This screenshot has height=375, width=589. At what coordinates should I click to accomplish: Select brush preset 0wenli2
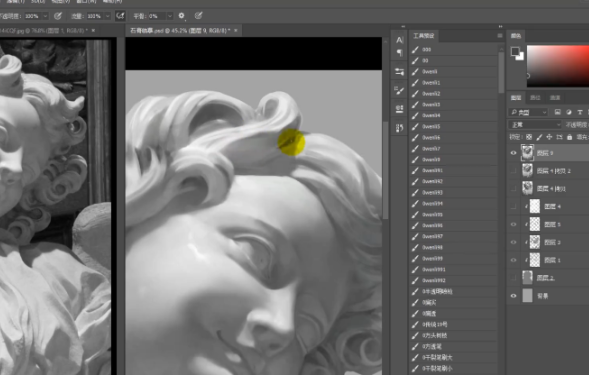pyautogui.click(x=454, y=94)
